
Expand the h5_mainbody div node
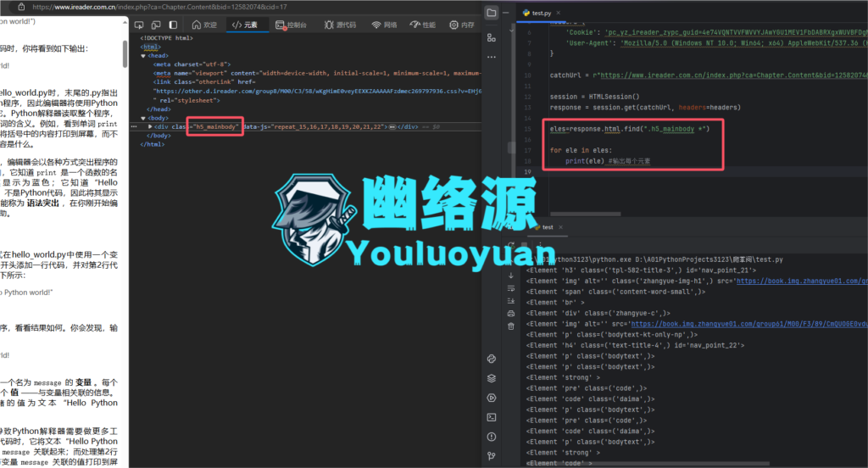[150, 127]
